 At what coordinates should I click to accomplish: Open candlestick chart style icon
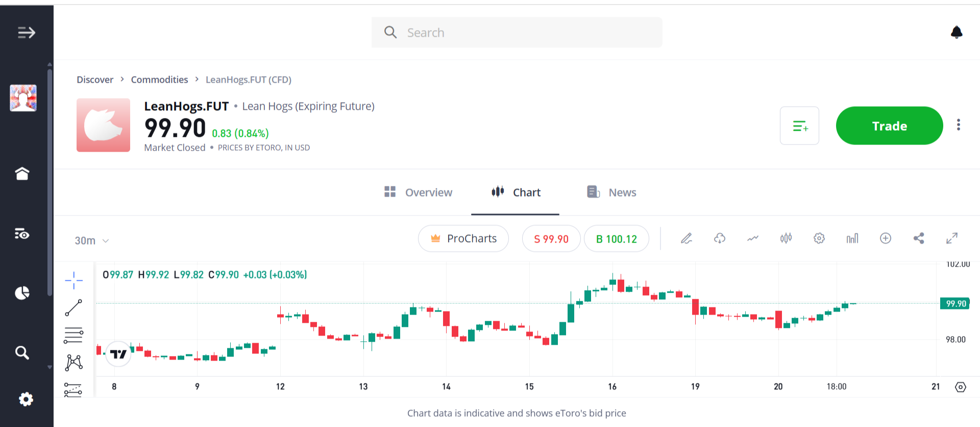786,238
